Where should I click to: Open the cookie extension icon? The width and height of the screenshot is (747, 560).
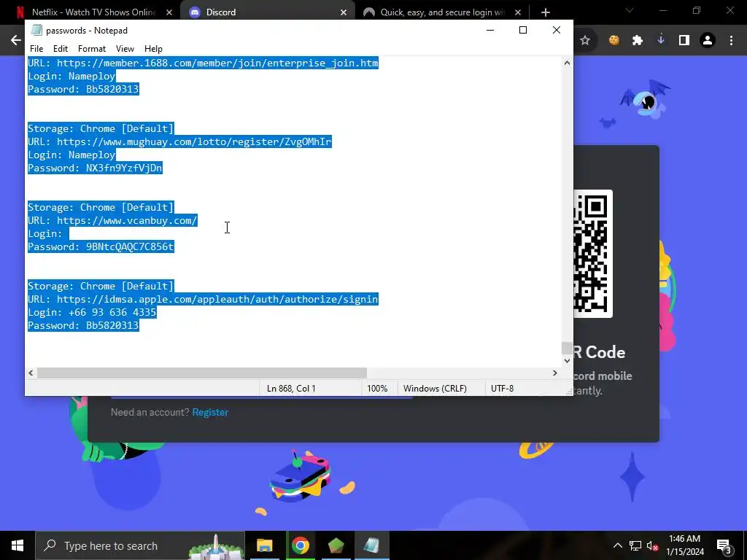pyautogui.click(x=614, y=41)
